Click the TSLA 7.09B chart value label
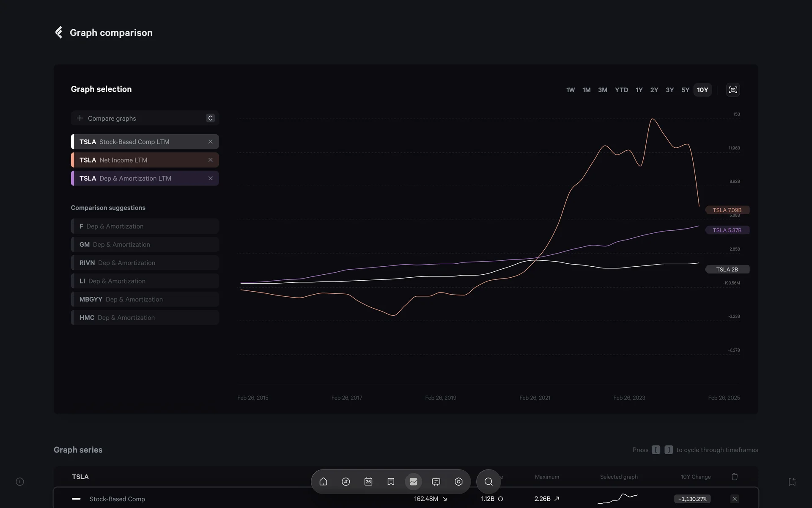 (727, 210)
